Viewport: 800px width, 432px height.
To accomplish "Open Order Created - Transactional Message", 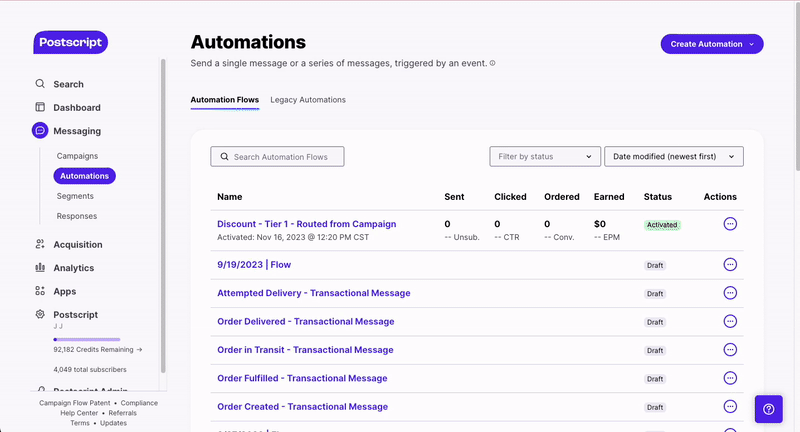I will click(x=303, y=406).
